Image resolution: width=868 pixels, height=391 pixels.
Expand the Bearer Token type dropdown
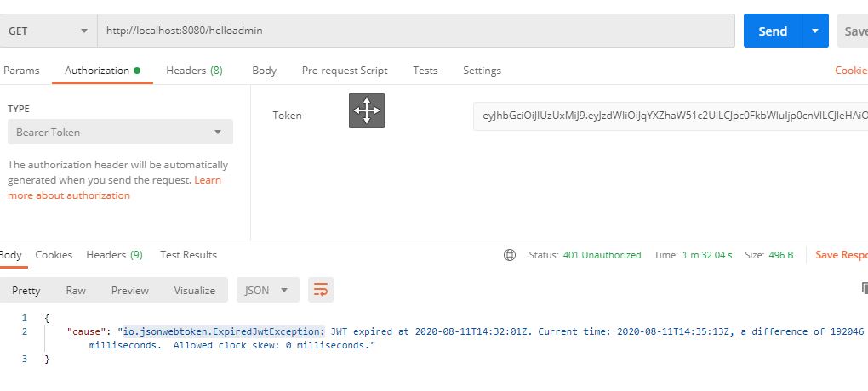coord(120,133)
